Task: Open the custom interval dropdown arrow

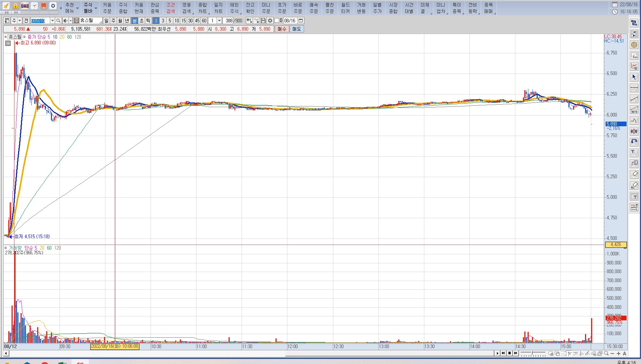Action: (x=219, y=21)
